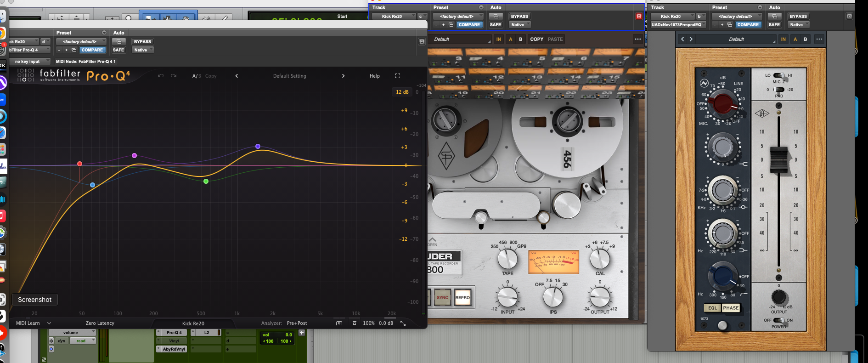The height and width of the screenshot is (363, 868).
Task: Open Help menu in Pro-Q 4
Action: click(375, 76)
